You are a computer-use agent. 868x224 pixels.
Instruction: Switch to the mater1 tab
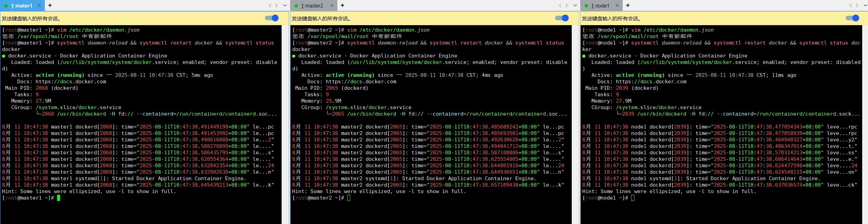pyautogui.click(x=22, y=5)
